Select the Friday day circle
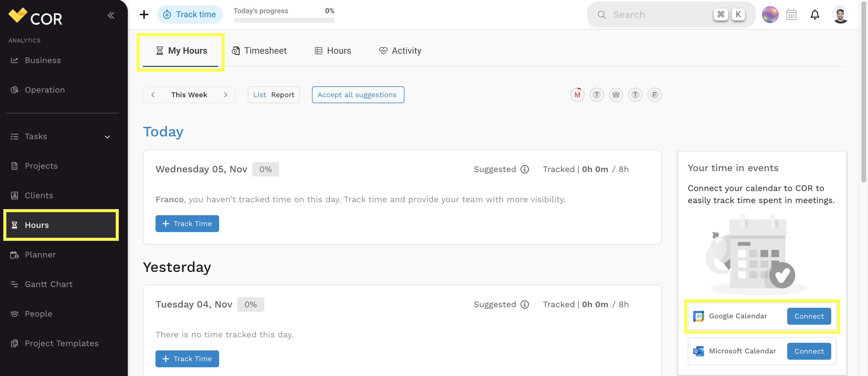868x376 pixels. click(654, 95)
